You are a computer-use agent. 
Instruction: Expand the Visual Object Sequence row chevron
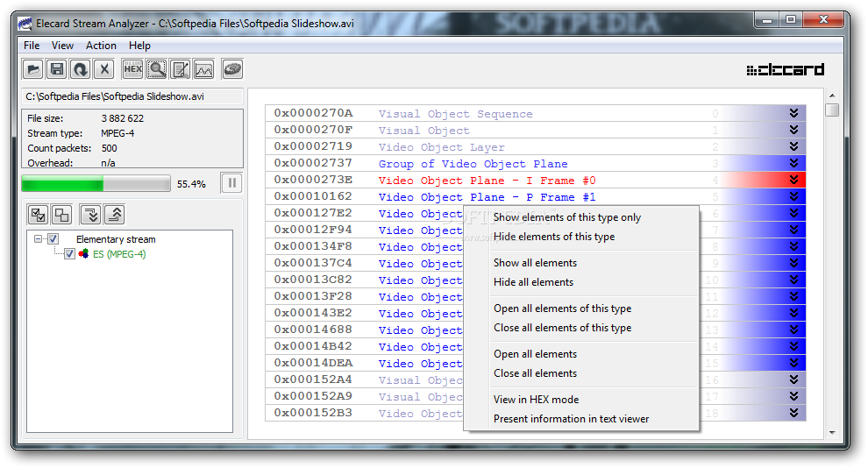pyautogui.click(x=793, y=113)
